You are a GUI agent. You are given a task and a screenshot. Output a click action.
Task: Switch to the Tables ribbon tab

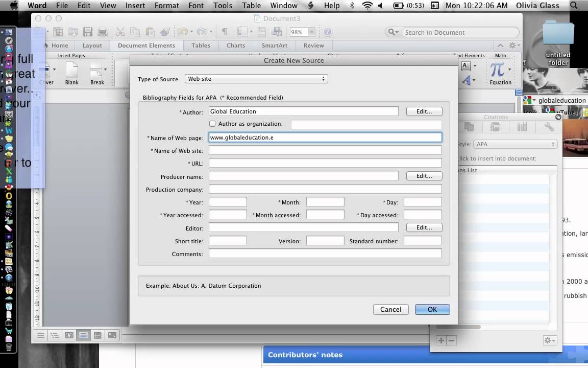tap(201, 45)
